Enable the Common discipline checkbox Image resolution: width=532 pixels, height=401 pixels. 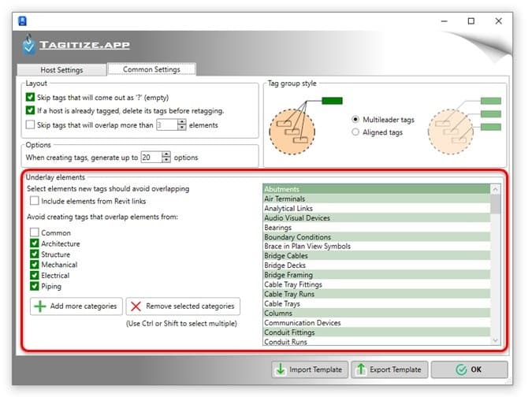pyautogui.click(x=34, y=232)
